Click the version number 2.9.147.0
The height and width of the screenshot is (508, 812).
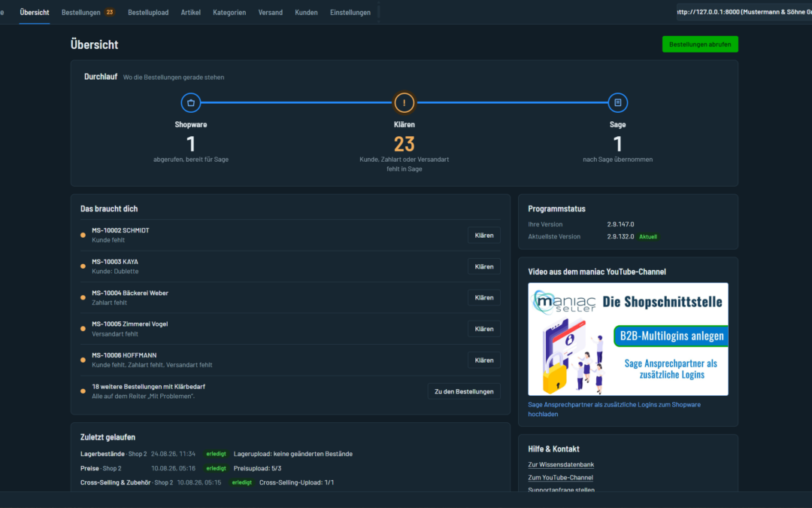pos(620,224)
